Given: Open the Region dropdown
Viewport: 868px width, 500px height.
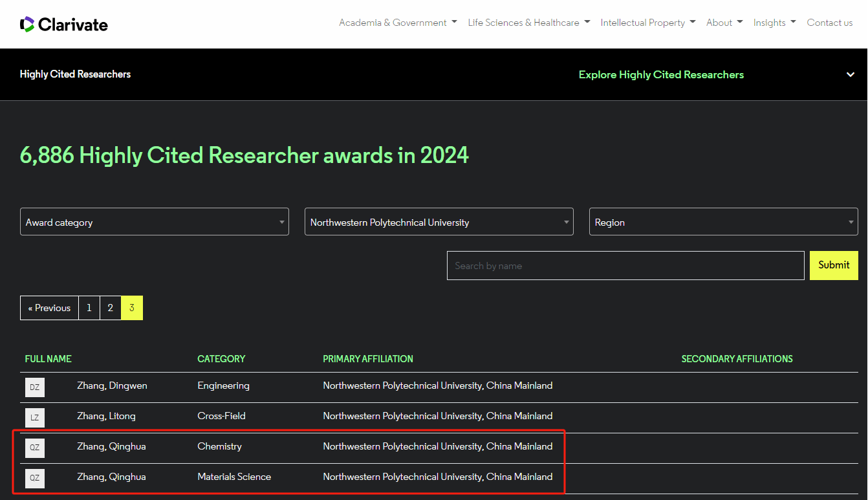Looking at the screenshot, I should (x=723, y=222).
